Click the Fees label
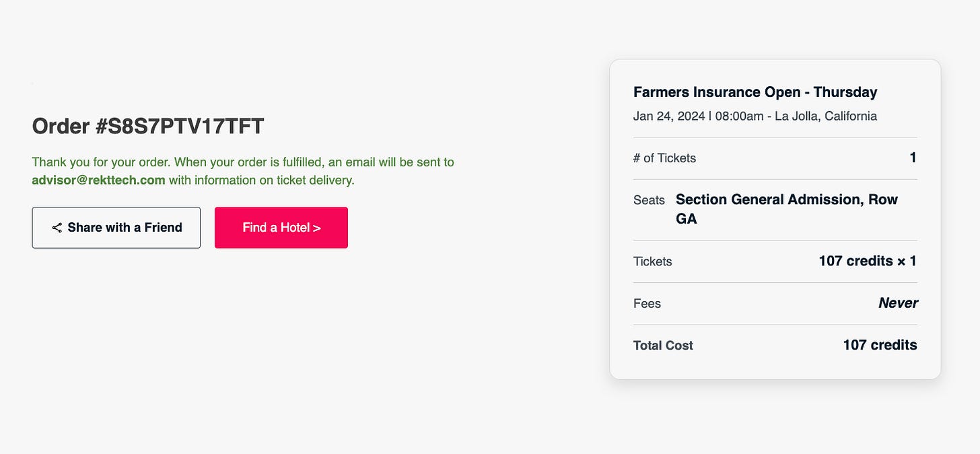Image resolution: width=980 pixels, height=454 pixels. point(647,304)
